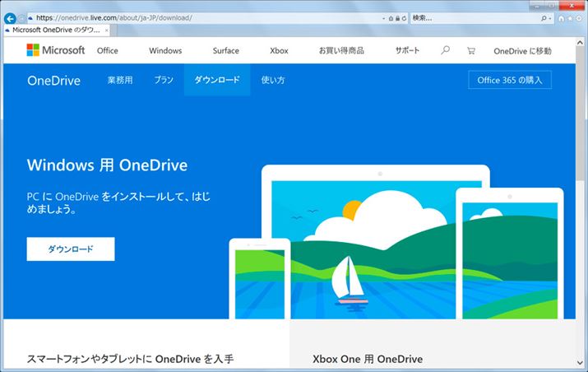Click the site search magnifier icon
The height and width of the screenshot is (372, 588).
point(445,50)
